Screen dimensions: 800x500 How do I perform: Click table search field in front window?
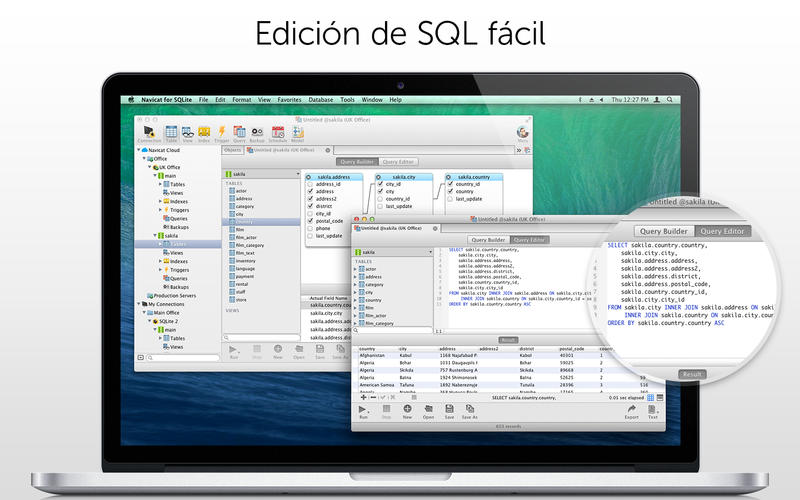[393, 331]
